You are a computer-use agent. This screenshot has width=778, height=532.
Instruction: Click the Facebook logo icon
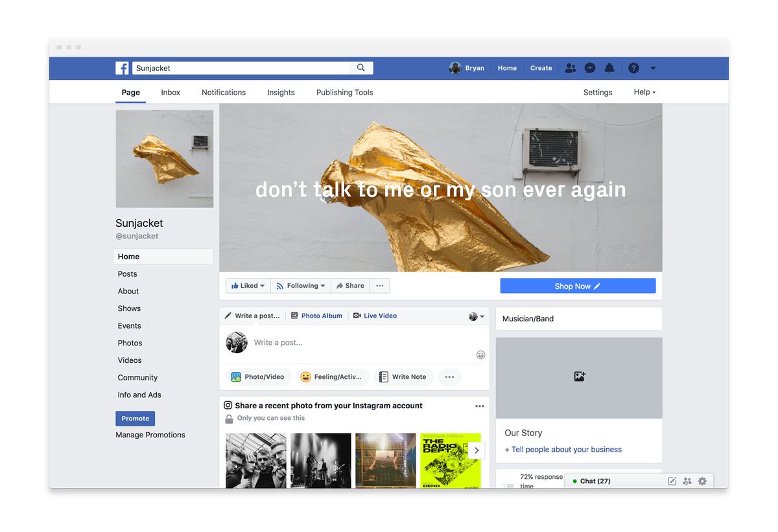(122, 68)
